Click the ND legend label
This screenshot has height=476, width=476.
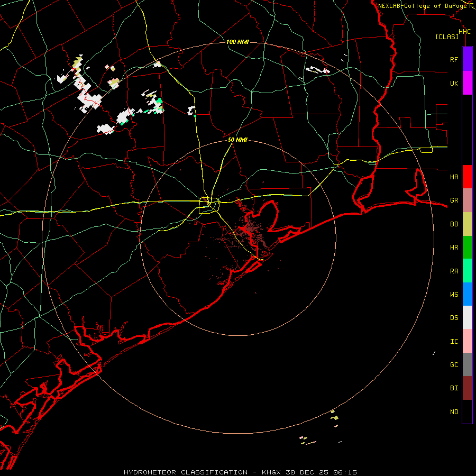point(454,412)
